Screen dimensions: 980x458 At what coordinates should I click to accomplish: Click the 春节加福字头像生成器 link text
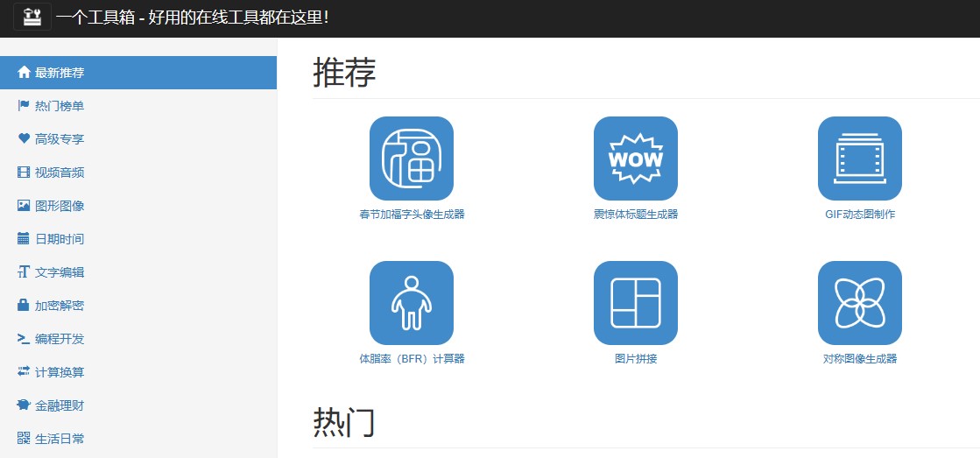tap(412, 215)
